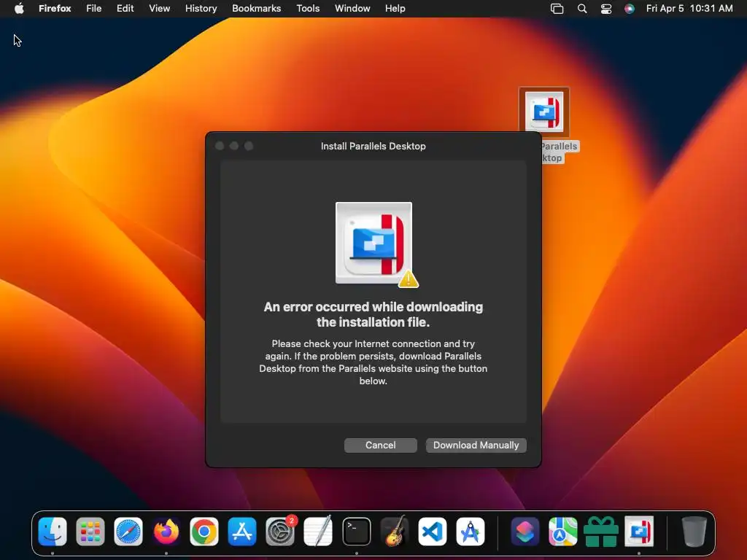Open Firefox from the dock
Image resolution: width=747 pixels, height=560 pixels.
coord(166,532)
